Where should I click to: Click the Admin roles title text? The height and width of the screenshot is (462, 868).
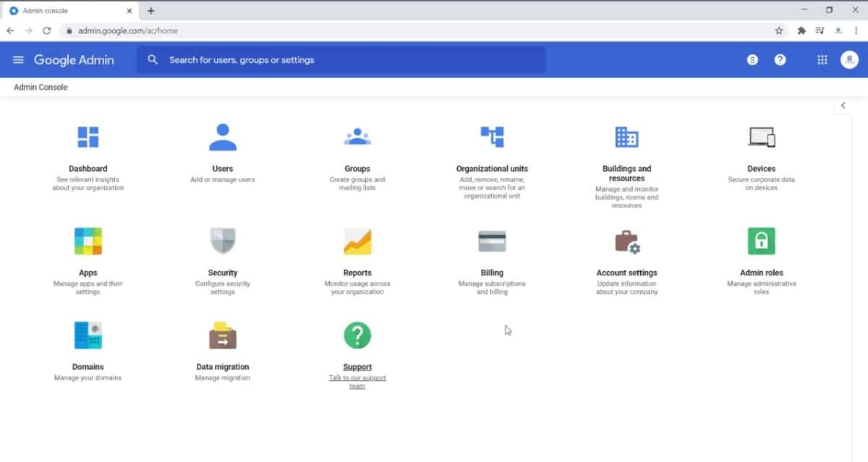(x=762, y=273)
